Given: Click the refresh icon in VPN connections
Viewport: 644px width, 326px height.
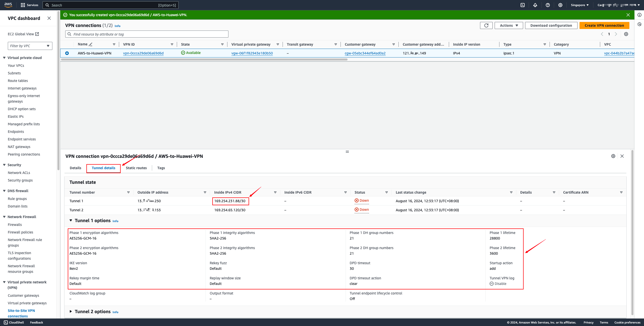Looking at the screenshot, I should pyautogui.click(x=486, y=25).
